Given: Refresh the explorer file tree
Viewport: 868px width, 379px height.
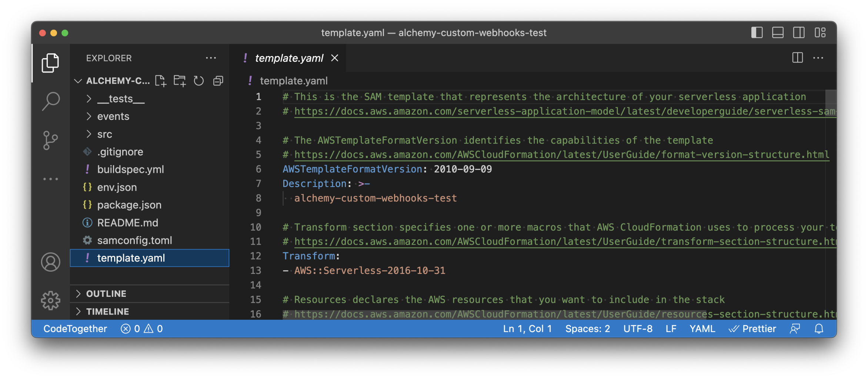Looking at the screenshot, I should pyautogui.click(x=199, y=81).
